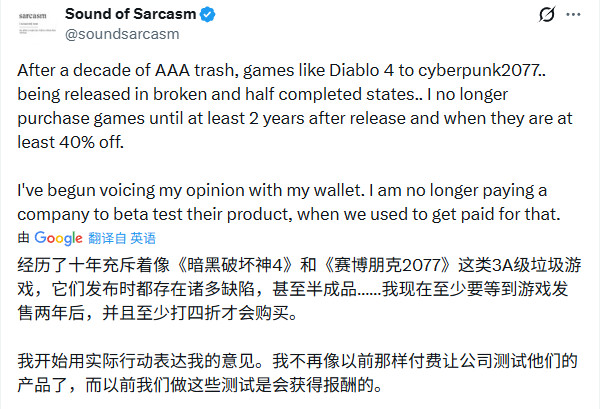Click the '翻译自 英语' translation link
This screenshot has height=409, width=607.
(x=122, y=238)
